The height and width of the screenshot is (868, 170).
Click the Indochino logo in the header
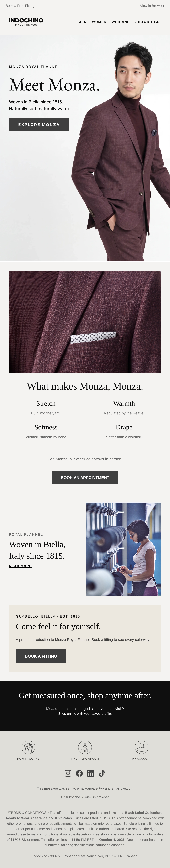coord(26,22)
